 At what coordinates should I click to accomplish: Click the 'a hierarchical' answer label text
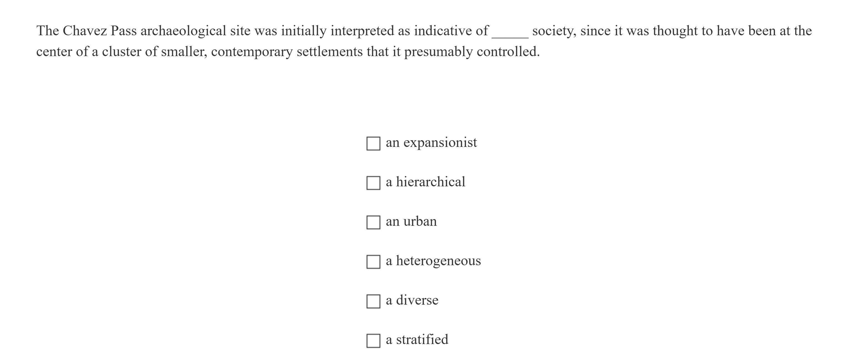[425, 182]
